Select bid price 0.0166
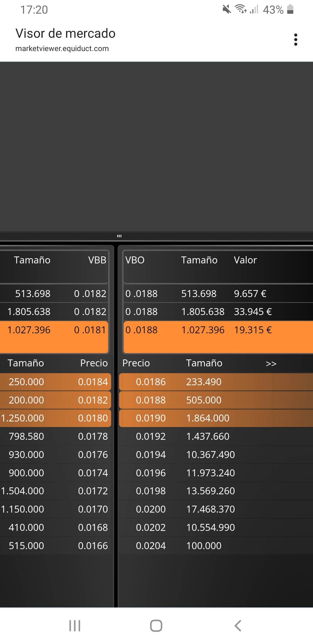The width and height of the screenshot is (313, 644). coord(93,546)
